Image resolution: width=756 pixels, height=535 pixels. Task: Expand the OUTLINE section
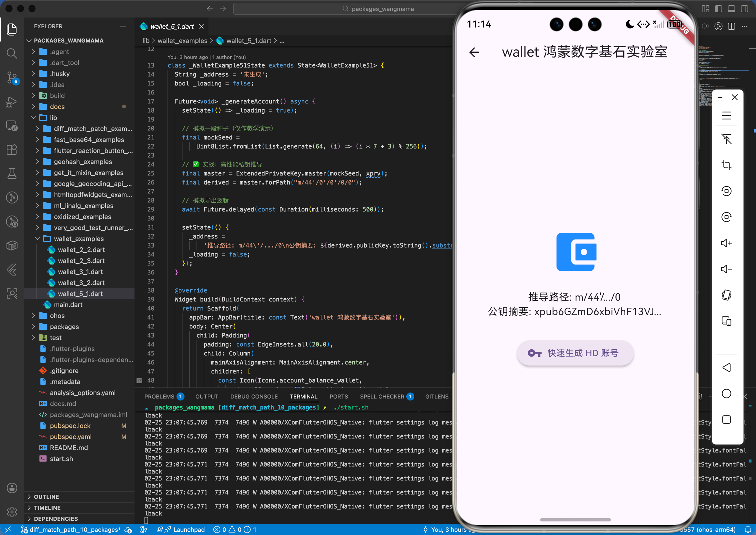click(x=46, y=496)
